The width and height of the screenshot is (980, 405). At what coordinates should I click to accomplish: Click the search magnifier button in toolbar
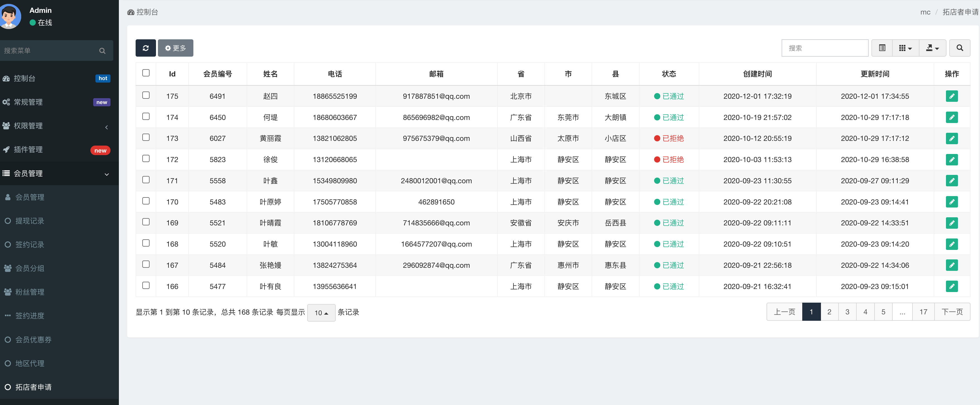(959, 48)
